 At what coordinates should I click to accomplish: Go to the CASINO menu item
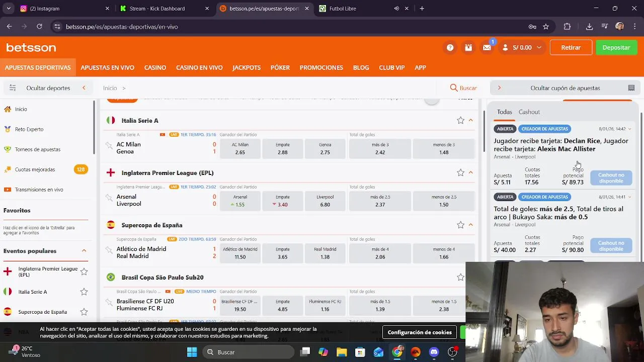(x=155, y=68)
